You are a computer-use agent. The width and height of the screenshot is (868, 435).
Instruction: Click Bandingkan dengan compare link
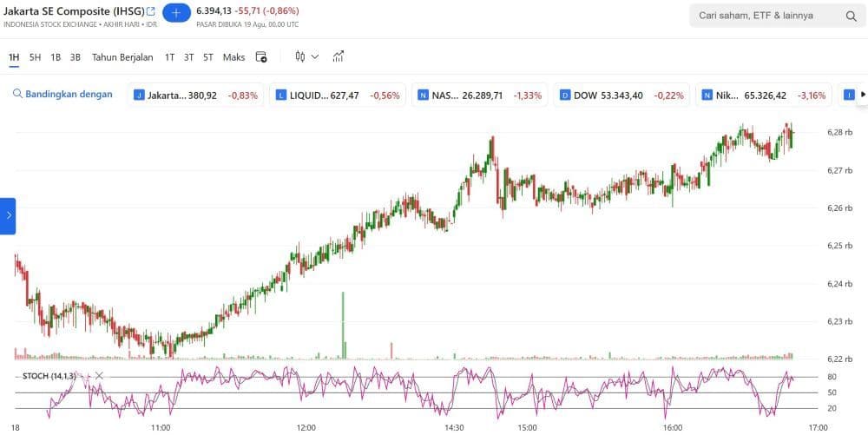(62, 94)
